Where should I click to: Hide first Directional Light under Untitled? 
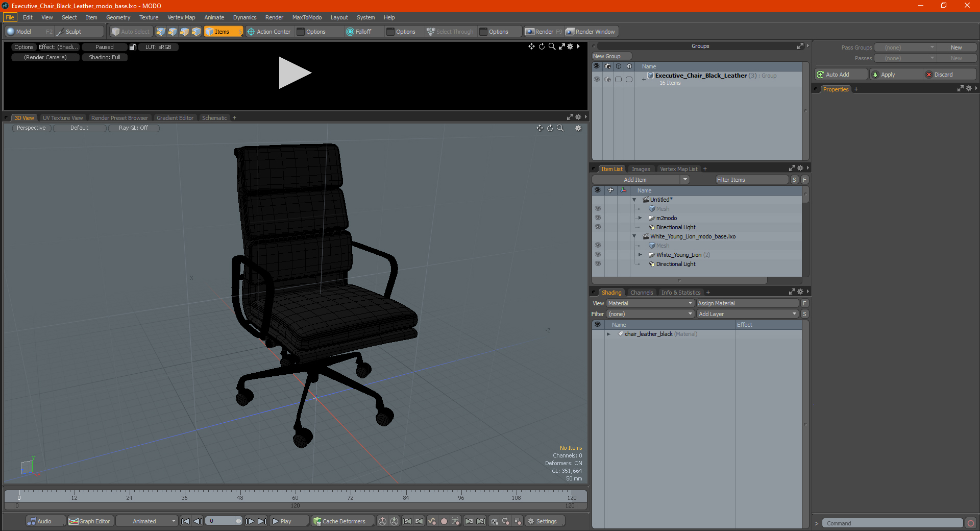598,227
